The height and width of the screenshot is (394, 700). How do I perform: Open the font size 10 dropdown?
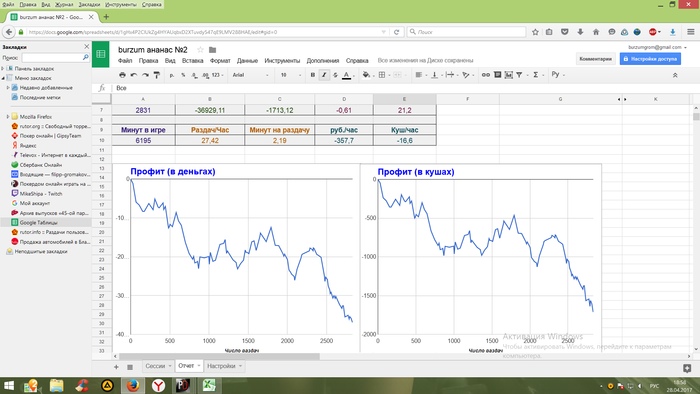291,75
